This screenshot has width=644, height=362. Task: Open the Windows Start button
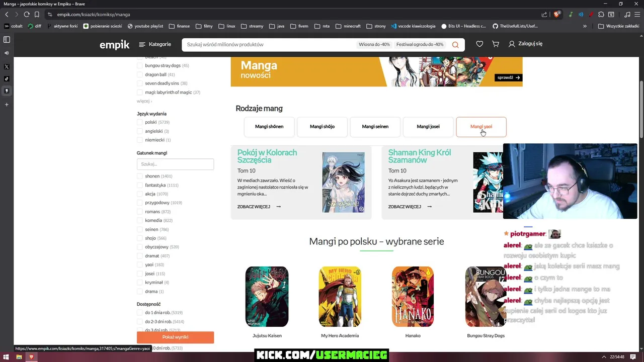[x=6, y=357]
